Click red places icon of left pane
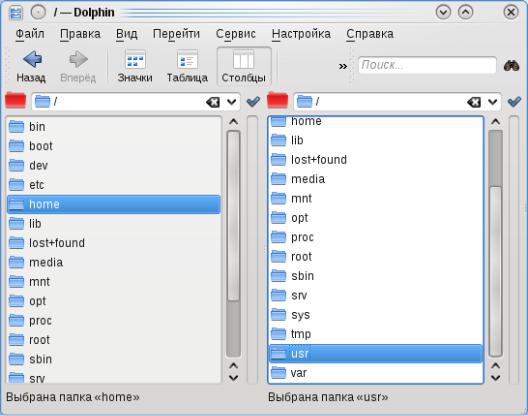 [x=15, y=100]
